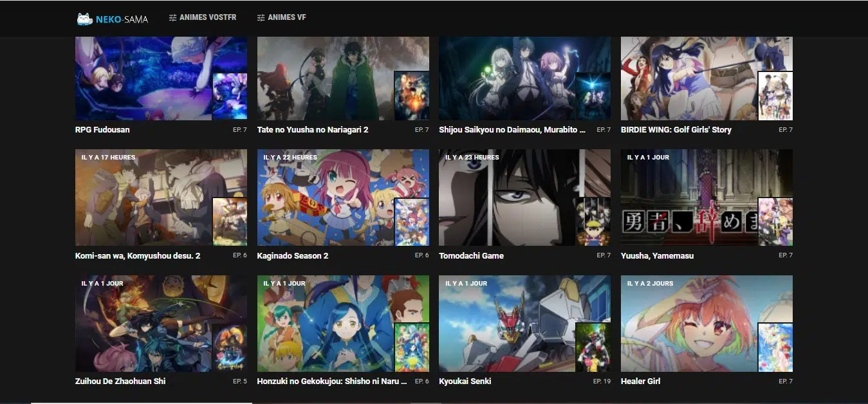The height and width of the screenshot is (404, 868).
Task: Open the Animes VOSTFR menu
Action: (x=203, y=17)
